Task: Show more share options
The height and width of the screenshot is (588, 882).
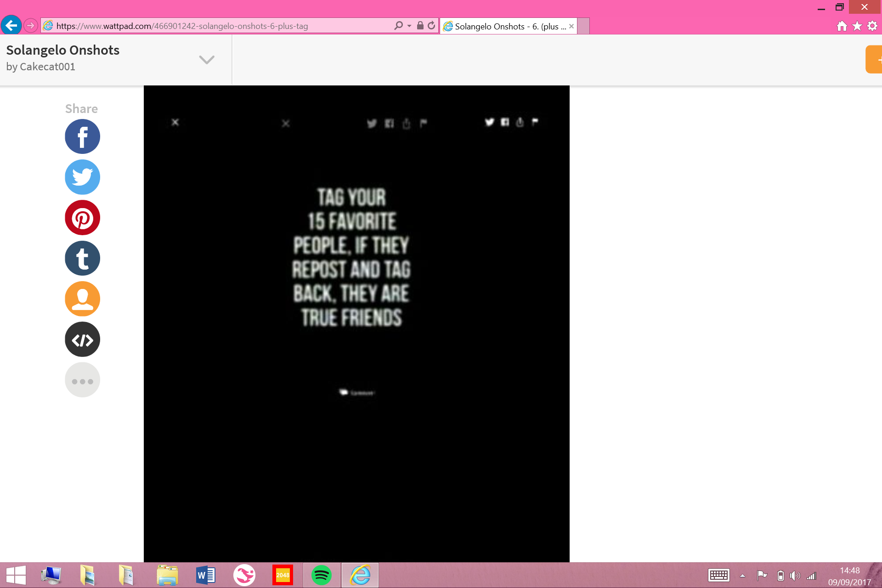Action: (x=82, y=380)
